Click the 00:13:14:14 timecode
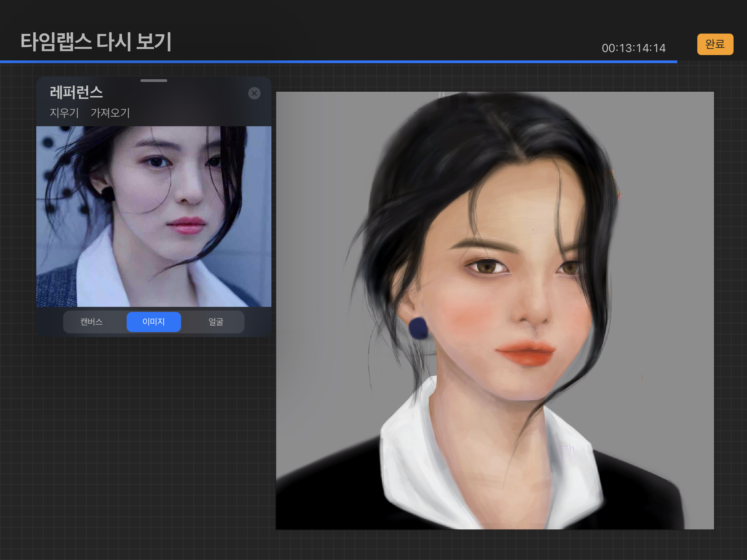 (633, 48)
